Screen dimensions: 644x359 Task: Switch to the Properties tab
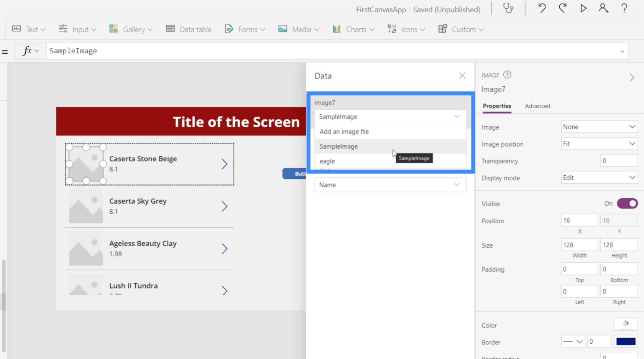(497, 106)
